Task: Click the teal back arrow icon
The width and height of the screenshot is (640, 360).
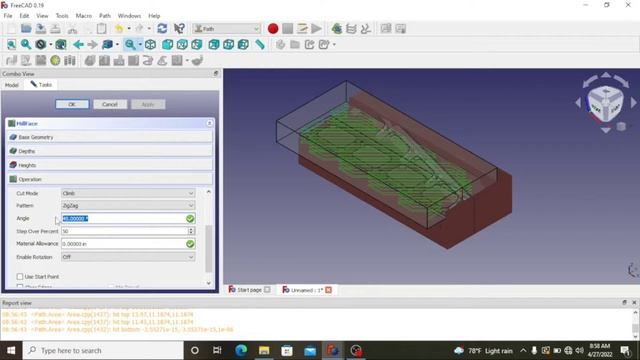Action: tap(78, 44)
